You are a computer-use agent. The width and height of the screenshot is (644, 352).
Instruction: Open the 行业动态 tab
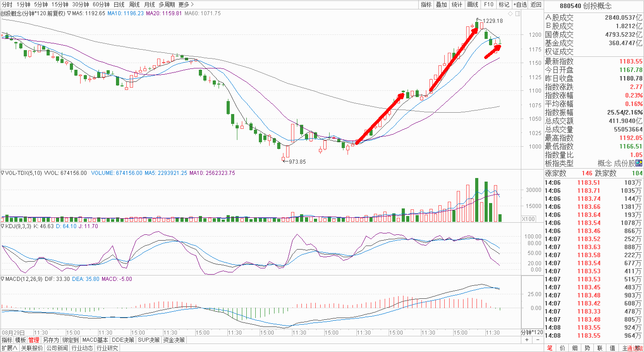click(82, 348)
